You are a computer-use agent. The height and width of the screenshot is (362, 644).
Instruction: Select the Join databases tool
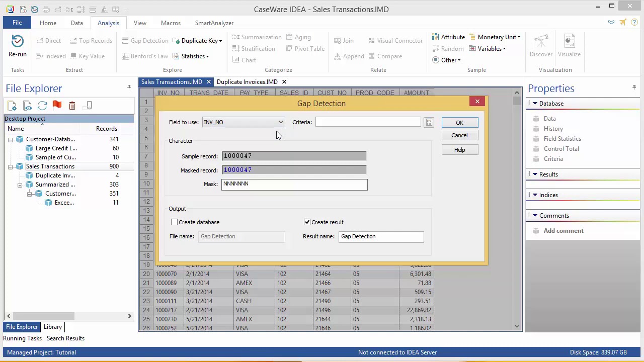tap(344, 41)
